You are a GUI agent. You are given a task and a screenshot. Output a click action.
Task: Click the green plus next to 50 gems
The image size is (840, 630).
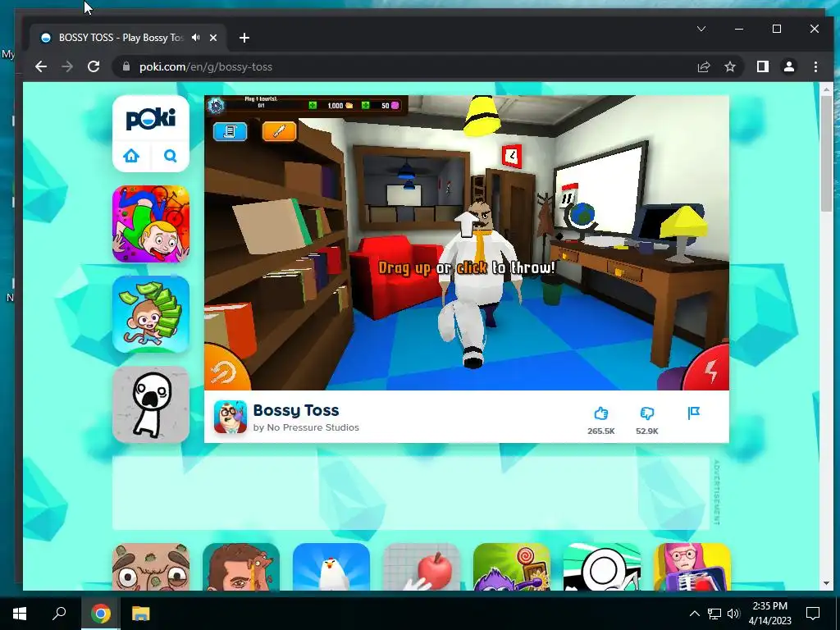point(365,106)
